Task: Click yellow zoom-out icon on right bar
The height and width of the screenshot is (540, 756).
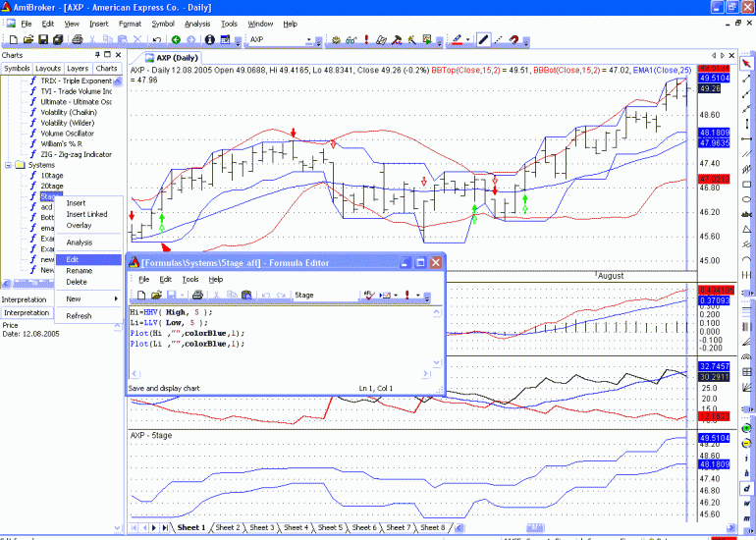Action: click(x=746, y=444)
